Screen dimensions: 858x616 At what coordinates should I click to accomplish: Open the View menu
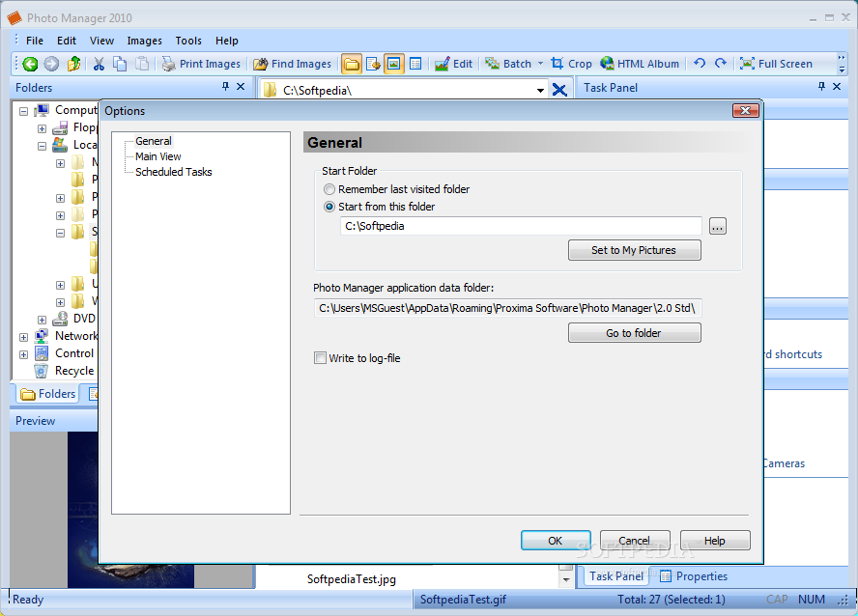[101, 41]
